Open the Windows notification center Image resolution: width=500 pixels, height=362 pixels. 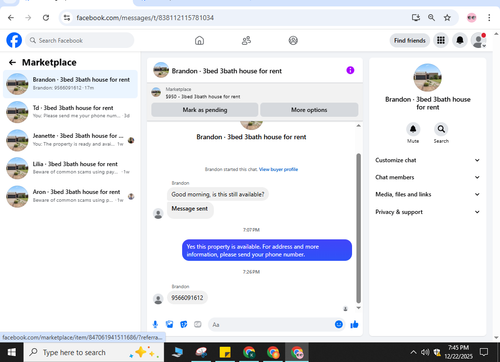click(484, 352)
